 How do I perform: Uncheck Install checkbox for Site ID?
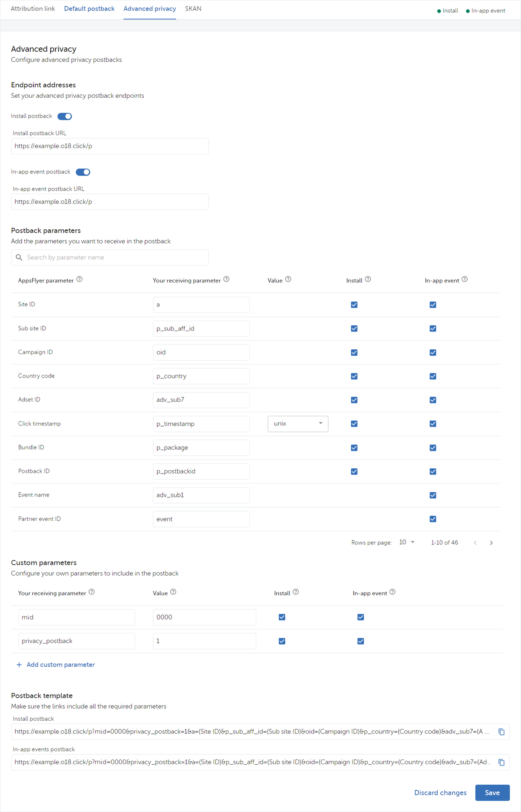click(354, 305)
